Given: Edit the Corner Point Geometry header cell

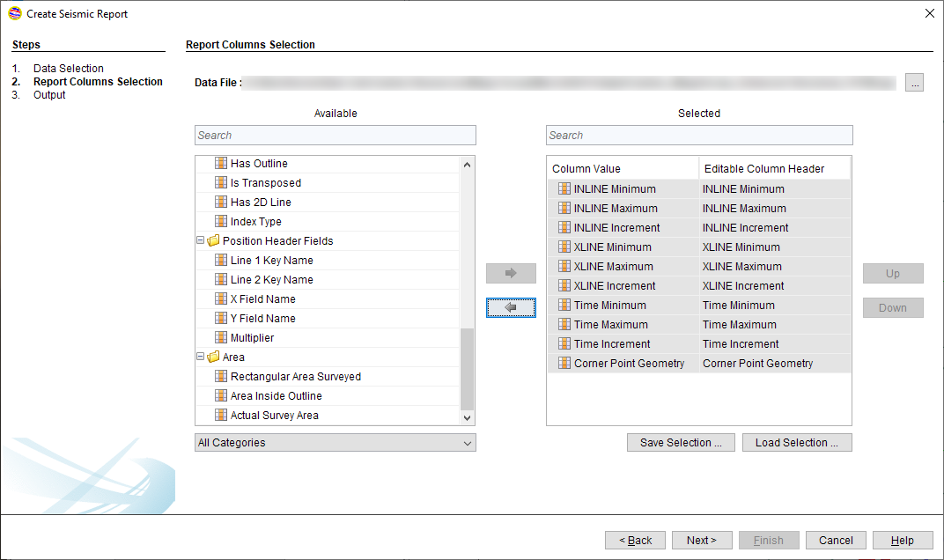Looking at the screenshot, I should pyautogui.click(x=775, y=363).
